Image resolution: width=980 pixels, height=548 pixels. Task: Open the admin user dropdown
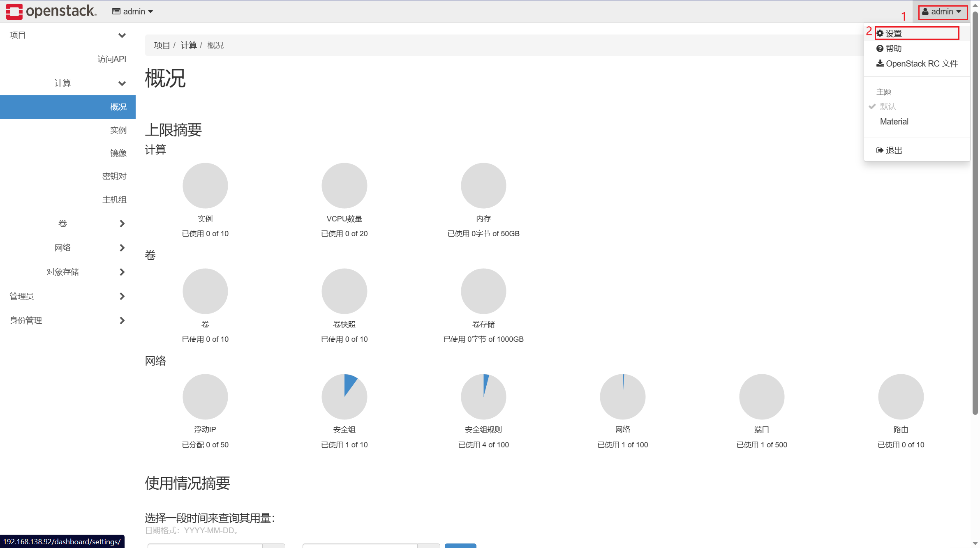coord(942,12)
